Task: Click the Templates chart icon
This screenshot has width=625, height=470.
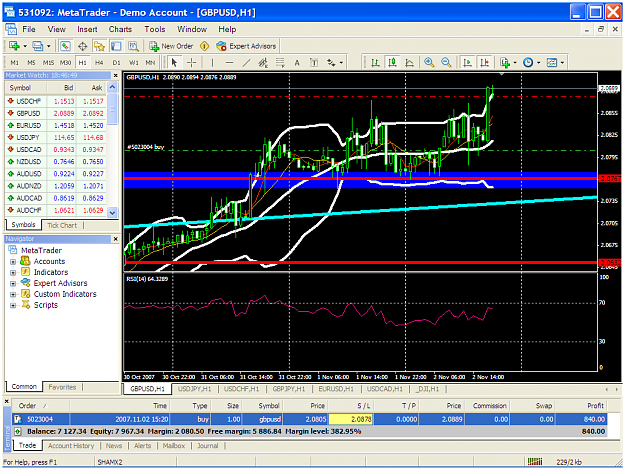Action: tap(552, 62)
